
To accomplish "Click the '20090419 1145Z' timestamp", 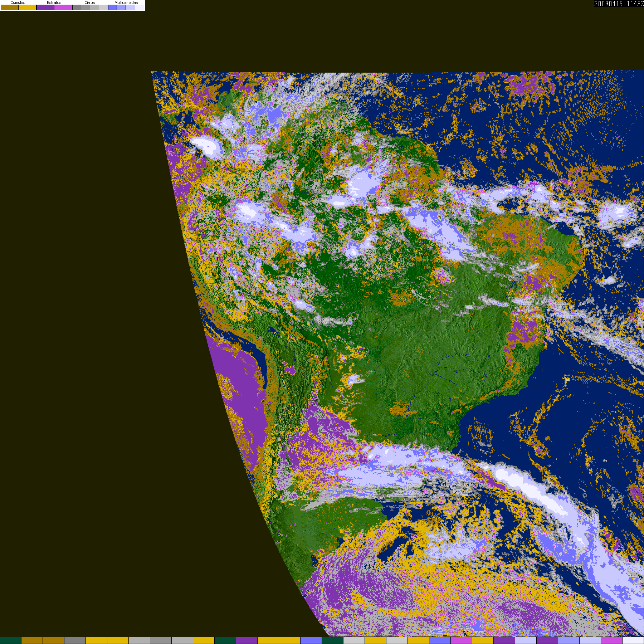I will tap(619, 4).
